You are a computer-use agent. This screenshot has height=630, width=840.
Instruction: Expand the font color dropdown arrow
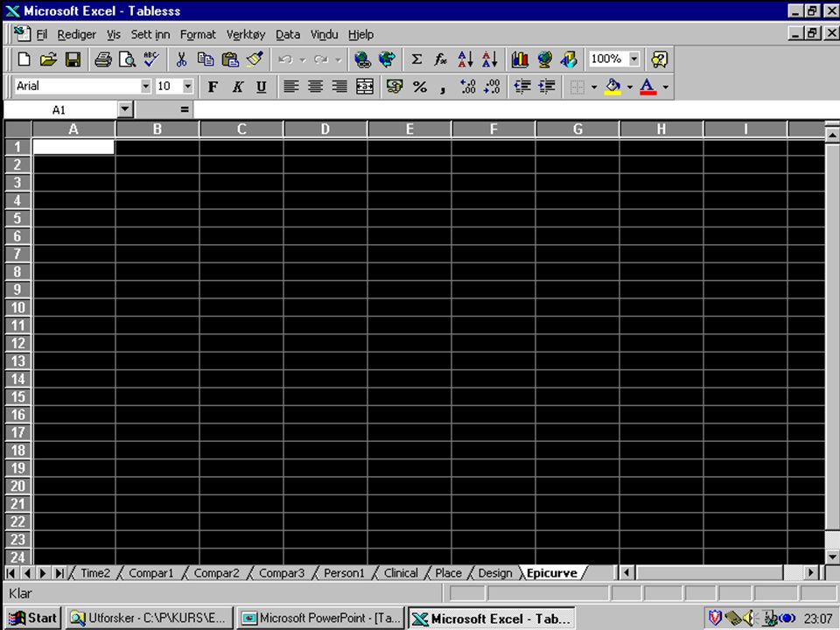[666, 87]
